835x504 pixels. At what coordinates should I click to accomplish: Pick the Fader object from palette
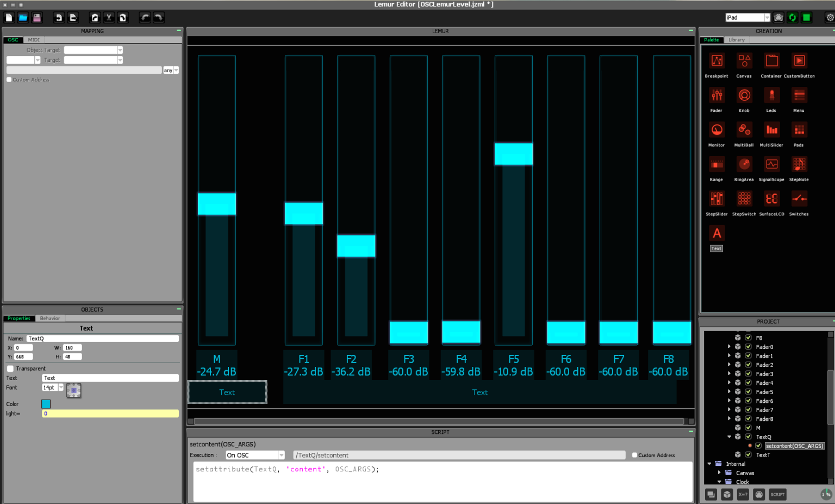pos(716,96)
